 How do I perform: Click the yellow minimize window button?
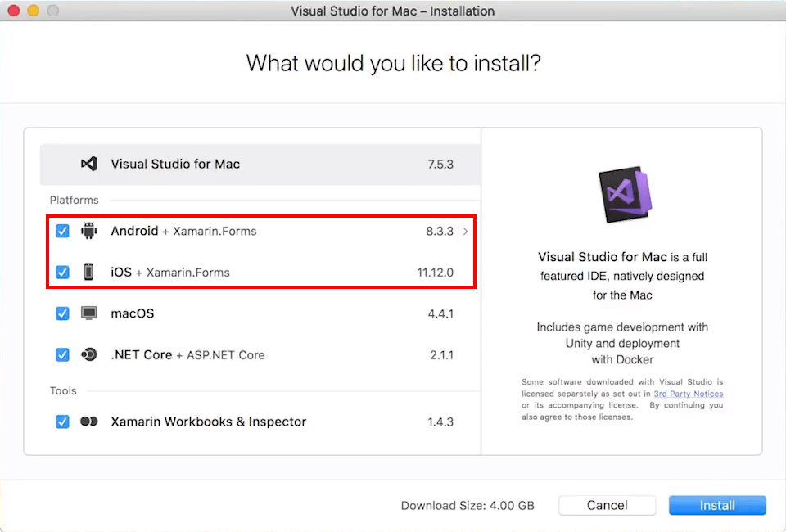pyautogui.click(x=33, y=11)
